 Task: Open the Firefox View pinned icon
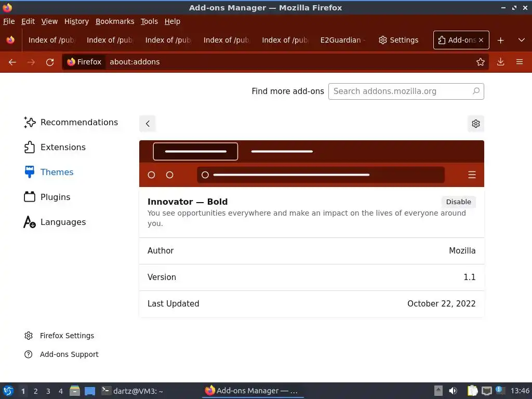(10, 40)
